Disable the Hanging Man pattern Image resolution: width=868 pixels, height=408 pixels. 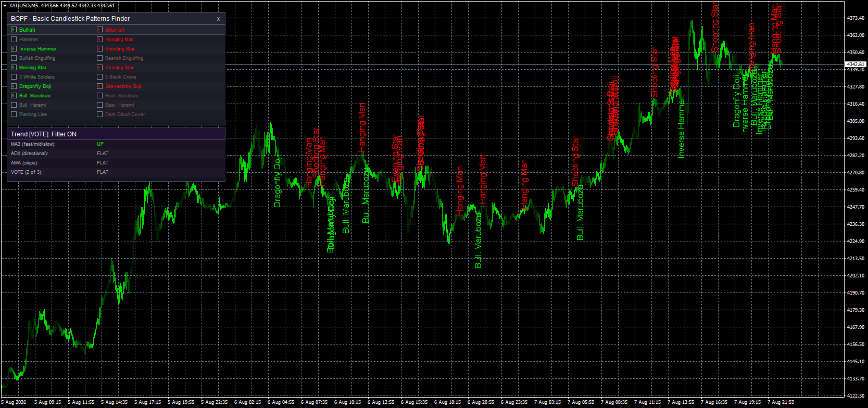click(x=100, y=39)
